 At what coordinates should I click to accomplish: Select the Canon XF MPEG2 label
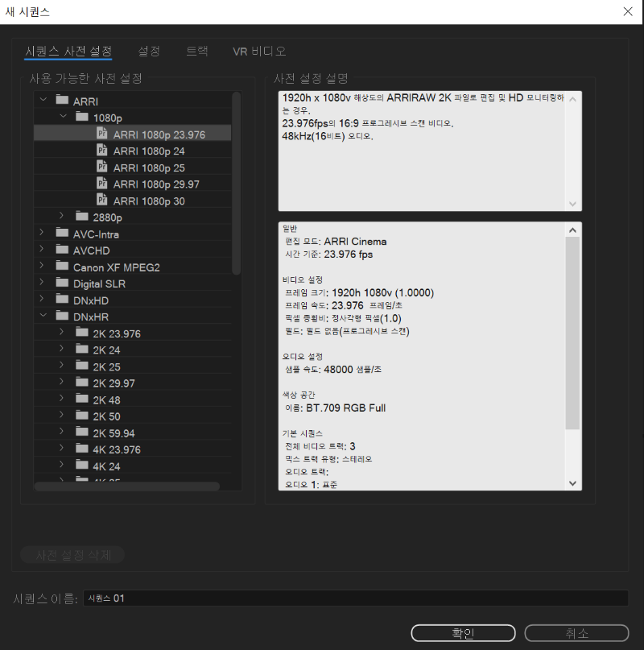click(117, 267)
